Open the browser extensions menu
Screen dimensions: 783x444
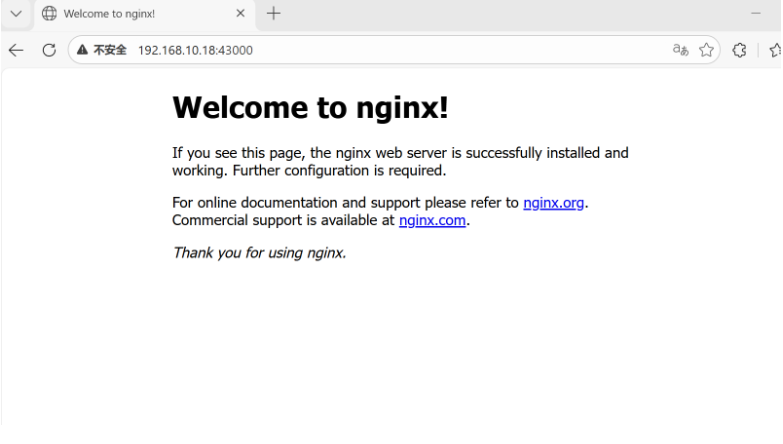pyautogui.click(x=739, y=50)
